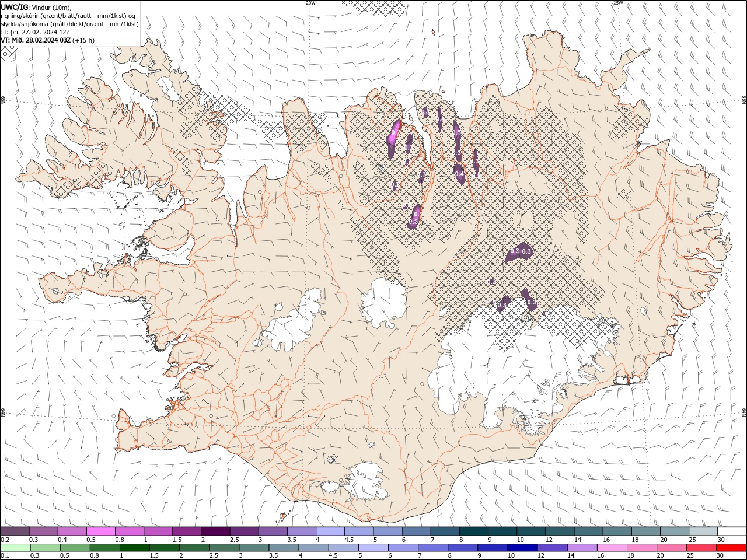Screen dimensions: 747x560
Task: Click the bottom-row swatch between 0.5 and 0.8
Action: [x=75, y=548]
